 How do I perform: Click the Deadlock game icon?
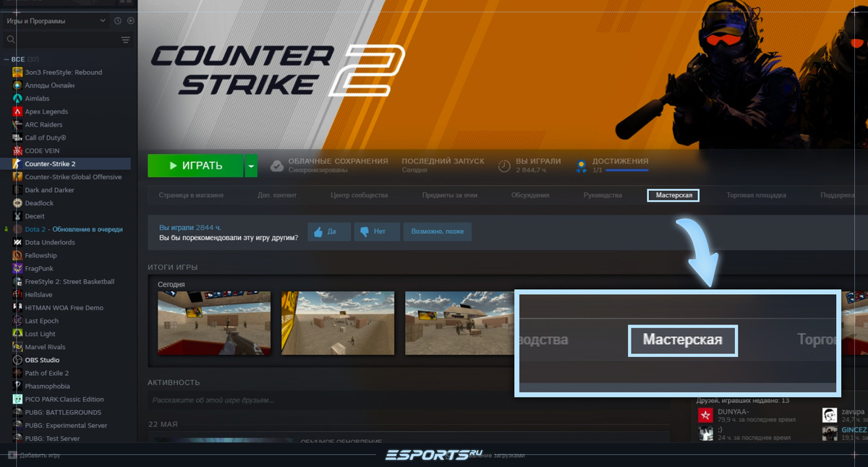[x=18, y=203]
